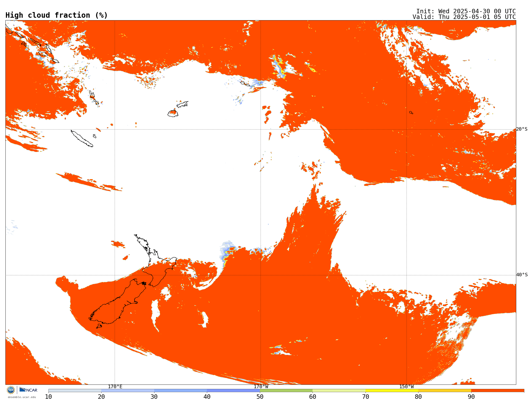
Task: Click the colorbar tick label 70
Action: (x=366, y=397)
